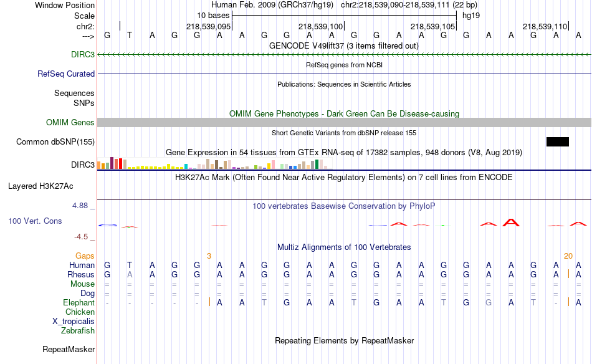Select the Dog alignment row label
The width and height of the screenshot is (592, 364).
[87, 293]
